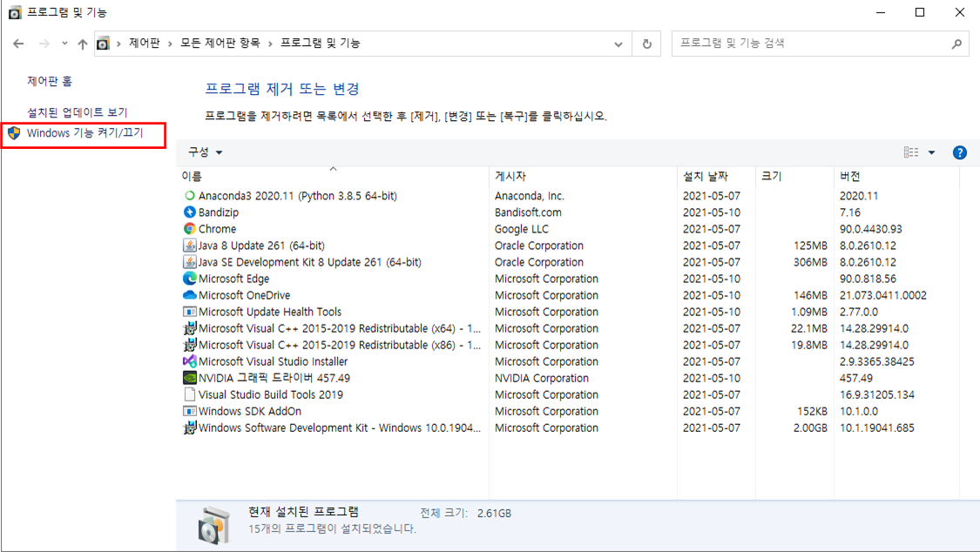
Task: Click the Visual Studio Installer icon
Action: (189, 361)
